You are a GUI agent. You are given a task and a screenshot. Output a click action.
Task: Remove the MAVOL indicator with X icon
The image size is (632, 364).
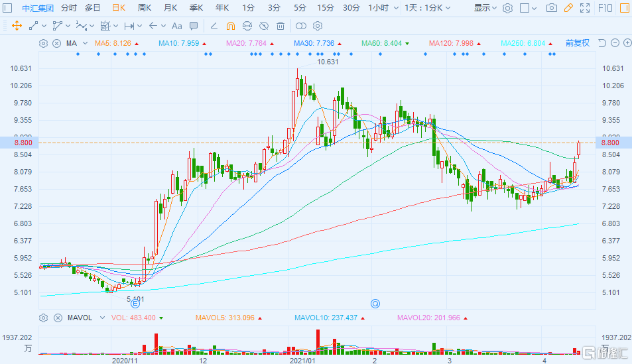[x=56, y=318]
